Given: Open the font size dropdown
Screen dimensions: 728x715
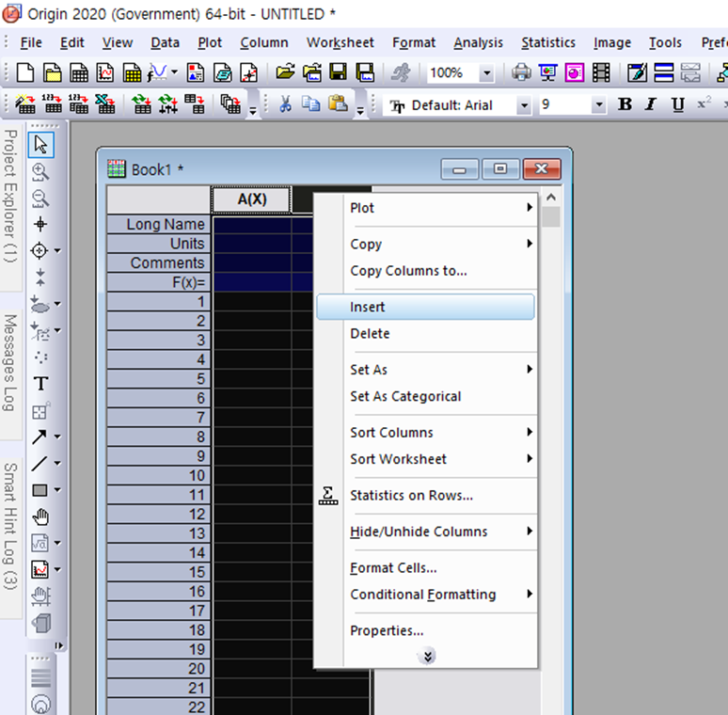Looking at the screenshot, I should pyautogui.click(x=599, y=105).
